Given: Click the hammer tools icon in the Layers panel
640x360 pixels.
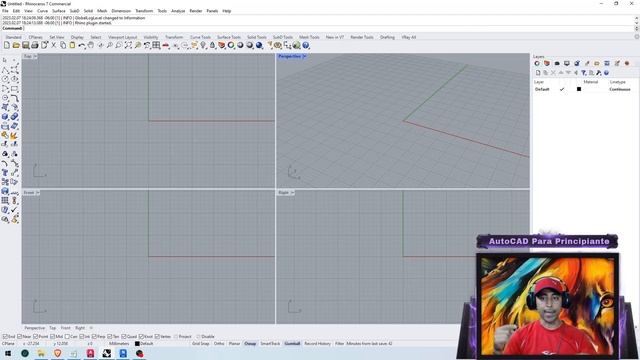Looking at the screenshot, I should point(599,73).
